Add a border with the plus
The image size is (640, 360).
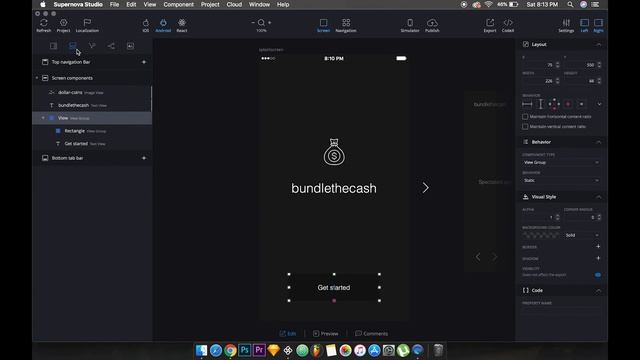pos(598,247)
